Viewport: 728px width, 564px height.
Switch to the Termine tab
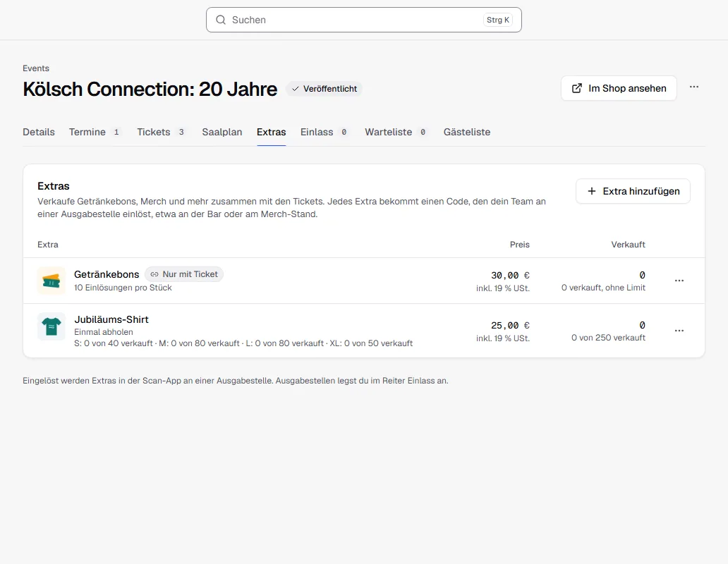tap(95, 133)
